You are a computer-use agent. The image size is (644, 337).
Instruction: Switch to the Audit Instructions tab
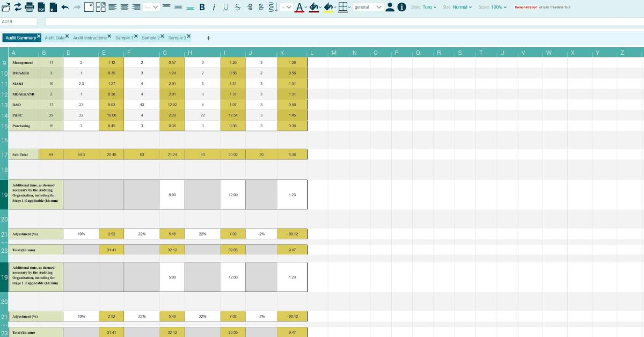pyautogui.click(x=90, y=38)
